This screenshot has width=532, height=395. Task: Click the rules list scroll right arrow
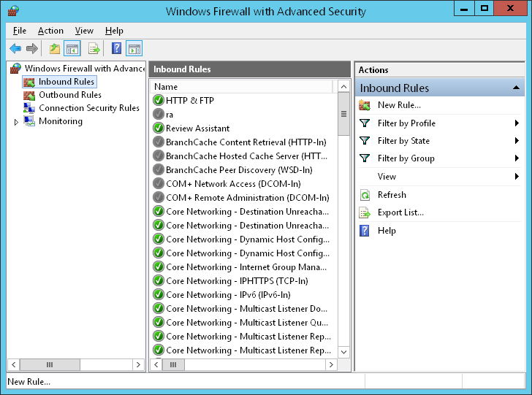[331, 365]
